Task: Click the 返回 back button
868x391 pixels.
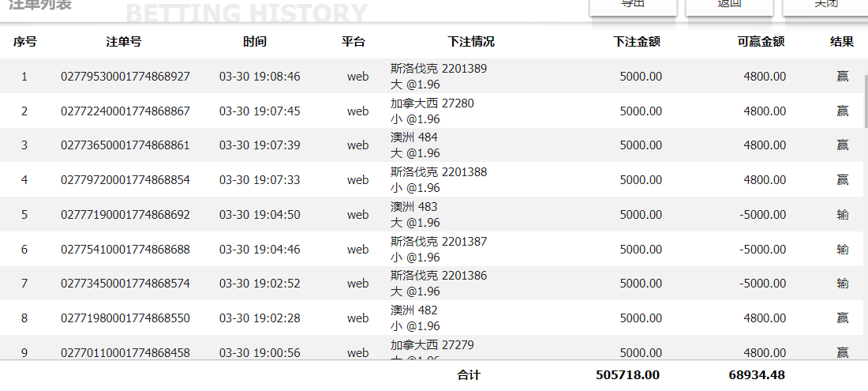Action: 729,6
